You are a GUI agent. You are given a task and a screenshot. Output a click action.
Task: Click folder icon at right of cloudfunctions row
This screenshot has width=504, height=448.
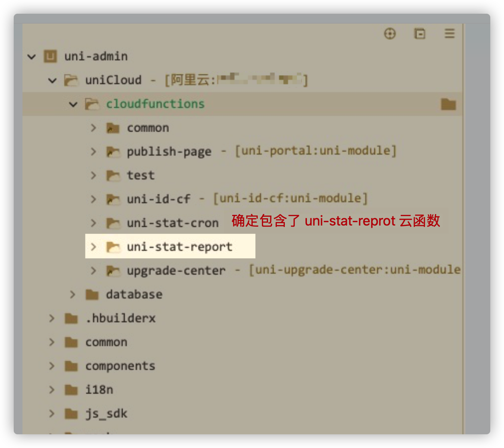pyautogui.click(x=448, y=104)
